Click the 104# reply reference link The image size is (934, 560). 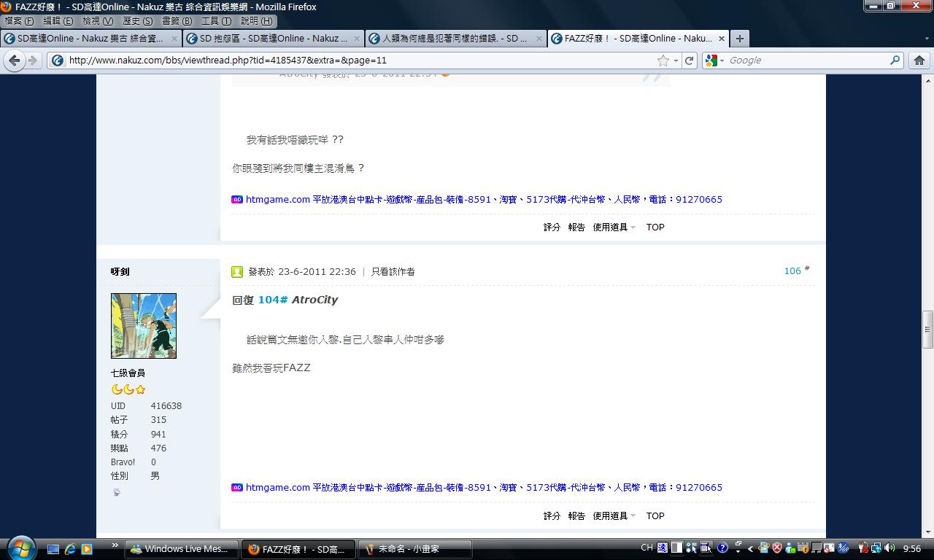pos(272,300)
